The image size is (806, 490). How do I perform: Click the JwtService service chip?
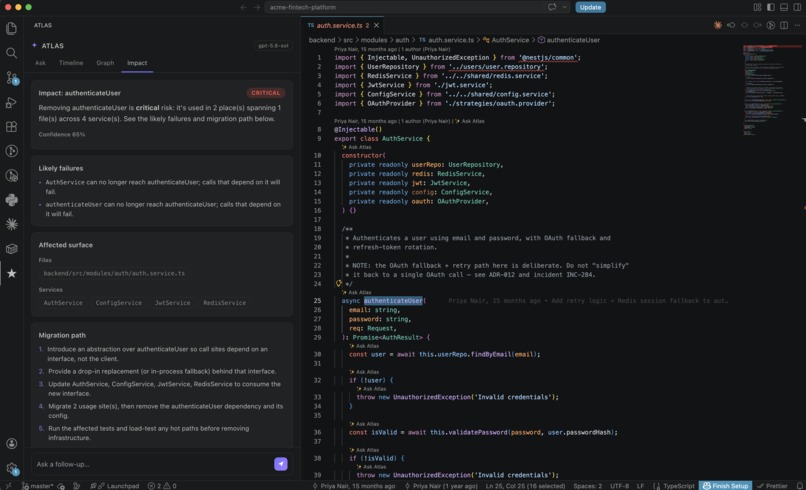[x=172, y=303]
